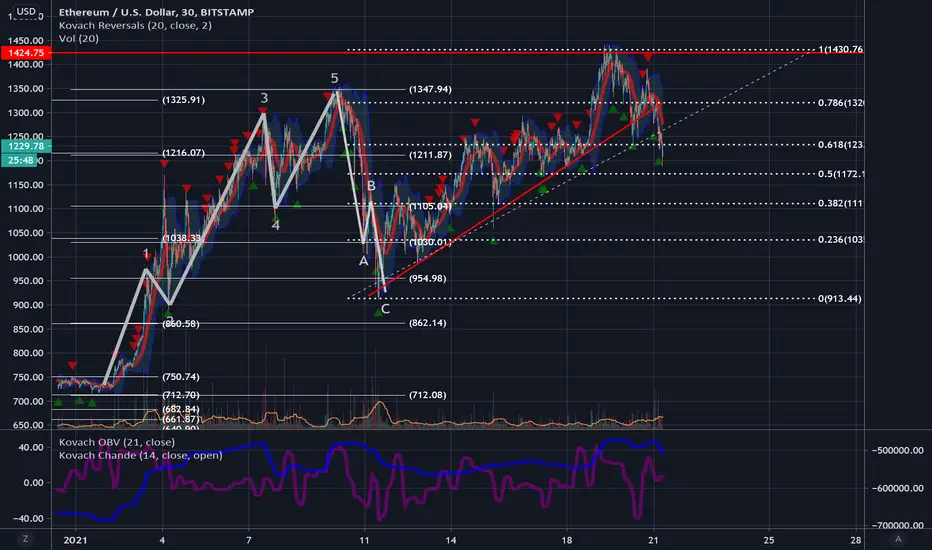Viewport: 932px width, 550px height.
Task: Select corrective wave label B
Action: pyautogui.click(x=371, y=186)
